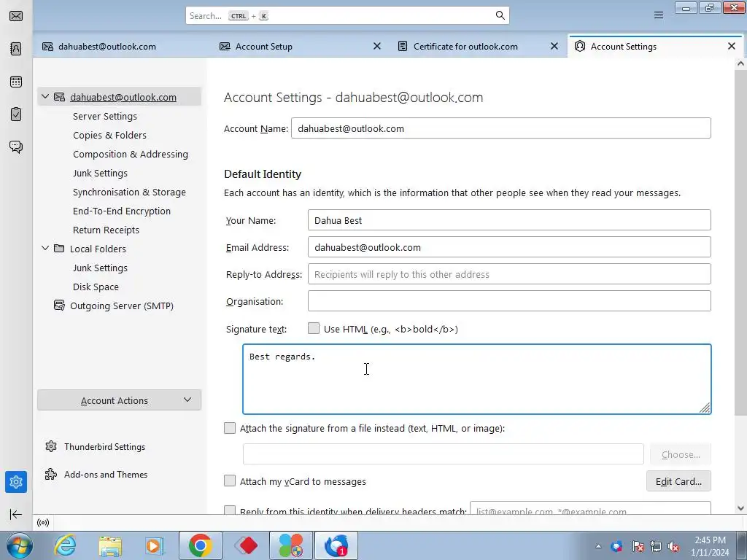Viewport: 747px width, 560px height.
Task: Close the Certificate for outlook.com tab
Action: coord(554,46)
